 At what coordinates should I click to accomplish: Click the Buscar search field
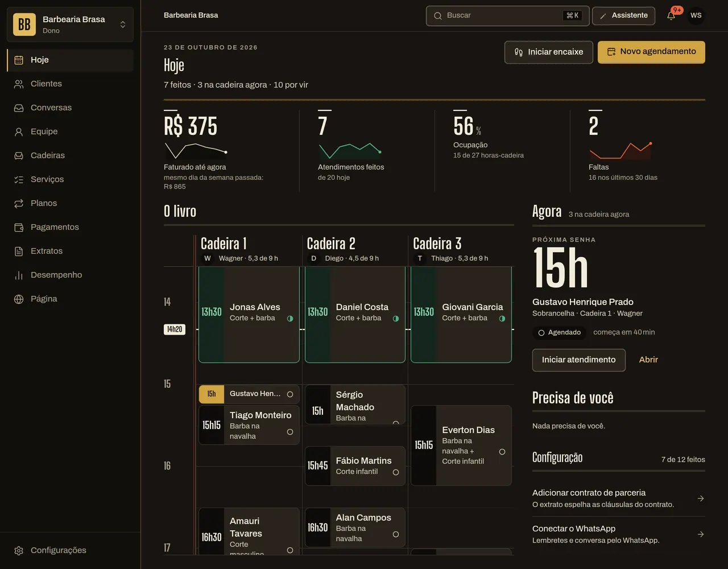pyautogui.click(x=508, y=15)
